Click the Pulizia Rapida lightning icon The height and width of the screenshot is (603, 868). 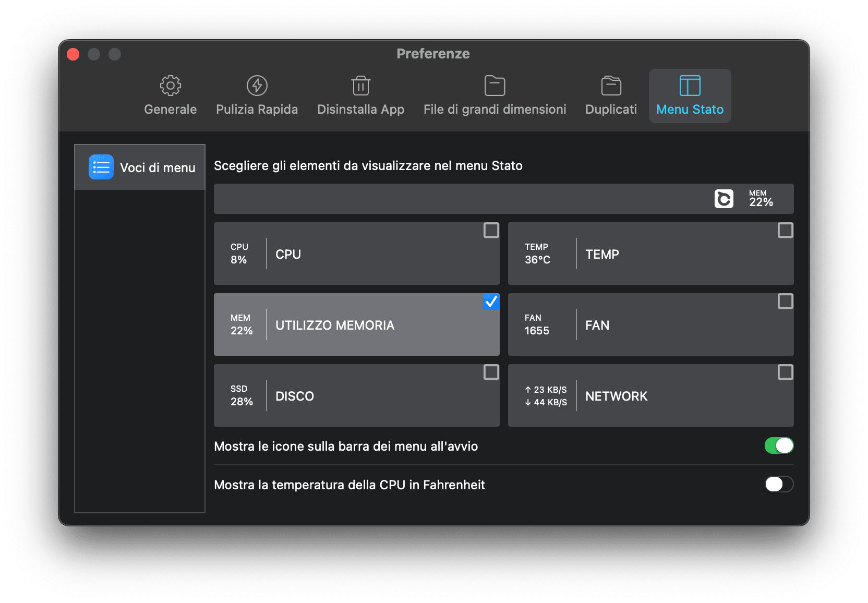click(x=257, y=86)
